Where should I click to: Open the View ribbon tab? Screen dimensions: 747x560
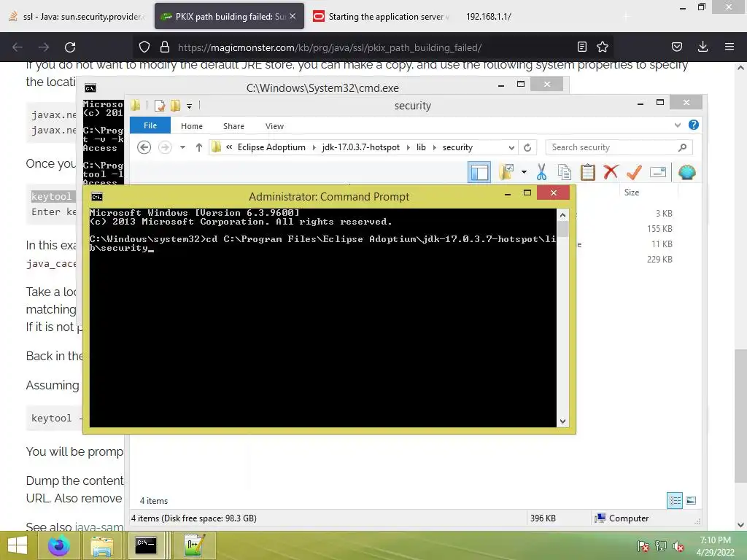(x=274, y=125)
